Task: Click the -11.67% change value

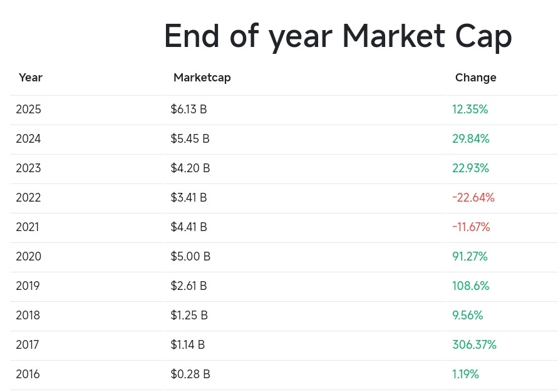Action: click(x=471, y=227)
